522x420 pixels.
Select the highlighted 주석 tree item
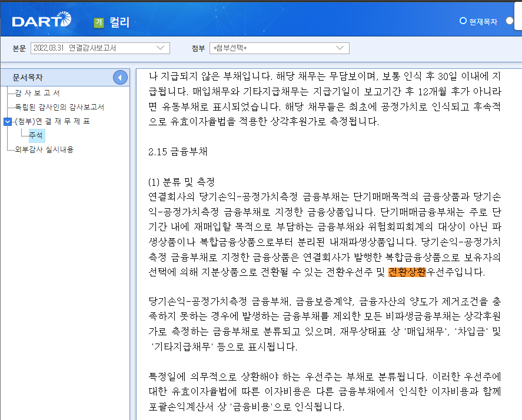pos(36,135)
